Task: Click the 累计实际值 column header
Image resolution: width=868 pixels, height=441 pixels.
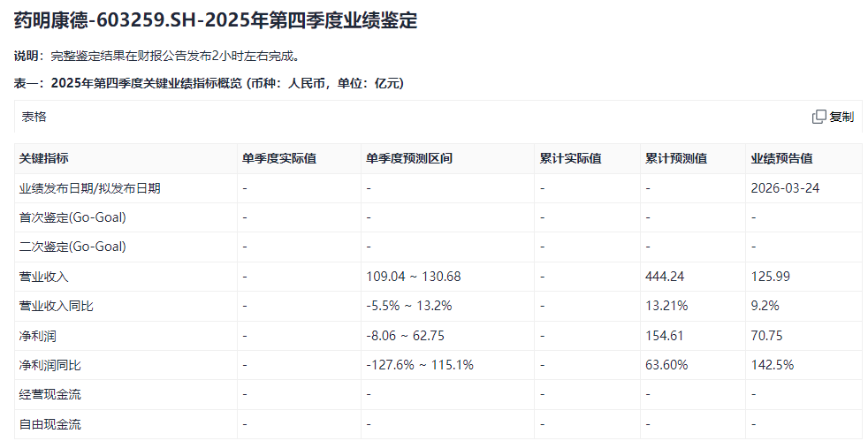Action: click(571, 158)
